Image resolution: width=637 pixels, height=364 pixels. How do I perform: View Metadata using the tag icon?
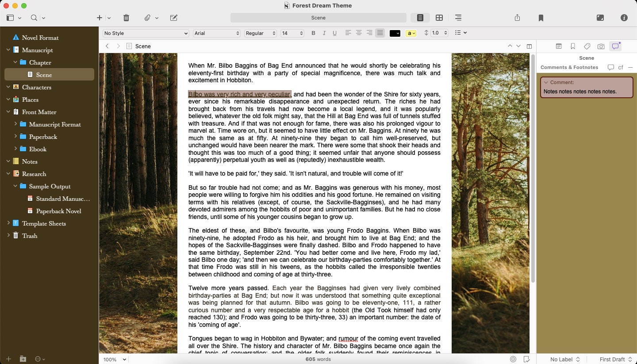point(587,46)
